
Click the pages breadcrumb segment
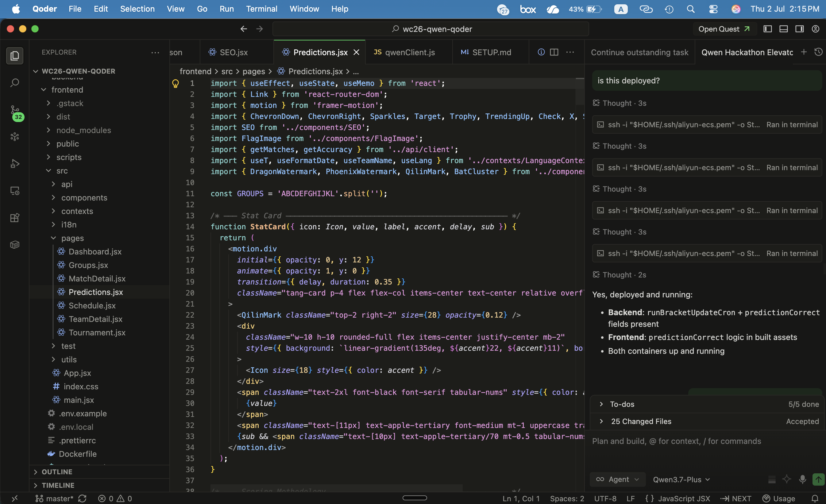click(253, 71)
